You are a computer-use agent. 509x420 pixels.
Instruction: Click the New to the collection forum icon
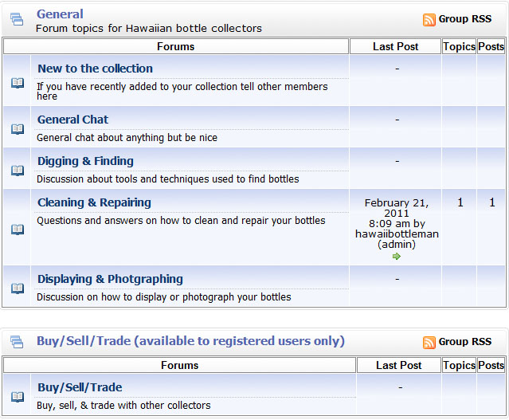[18, 82]
